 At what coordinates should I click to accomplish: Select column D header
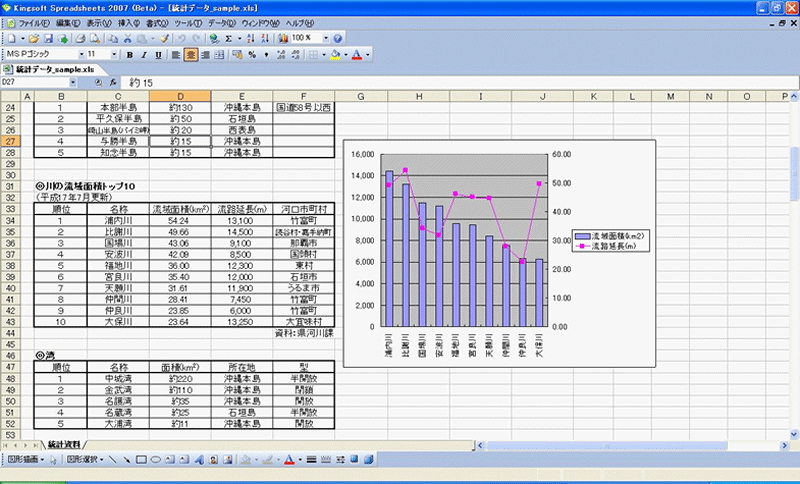[x=180, y=96]
